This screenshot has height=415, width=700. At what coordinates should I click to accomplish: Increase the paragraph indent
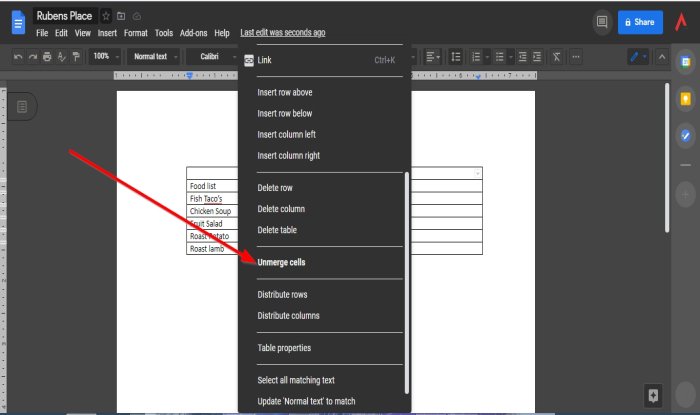tap(537, 57)
